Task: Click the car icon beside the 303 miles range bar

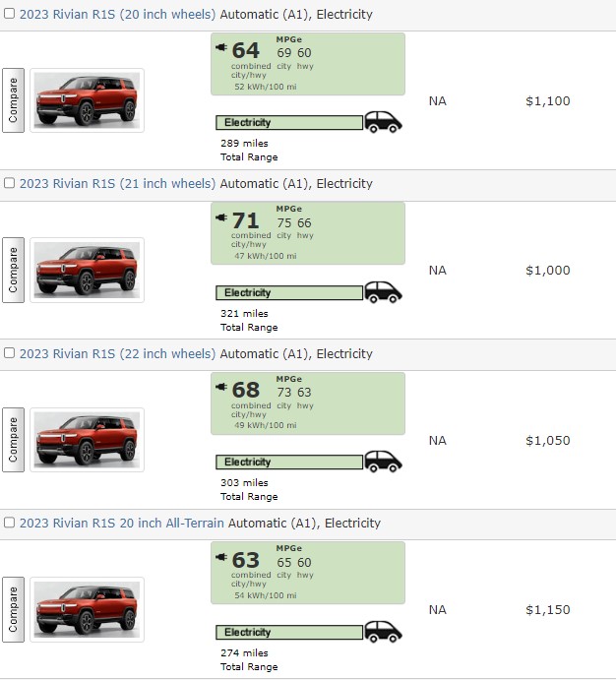Action: tap(384, 462)
